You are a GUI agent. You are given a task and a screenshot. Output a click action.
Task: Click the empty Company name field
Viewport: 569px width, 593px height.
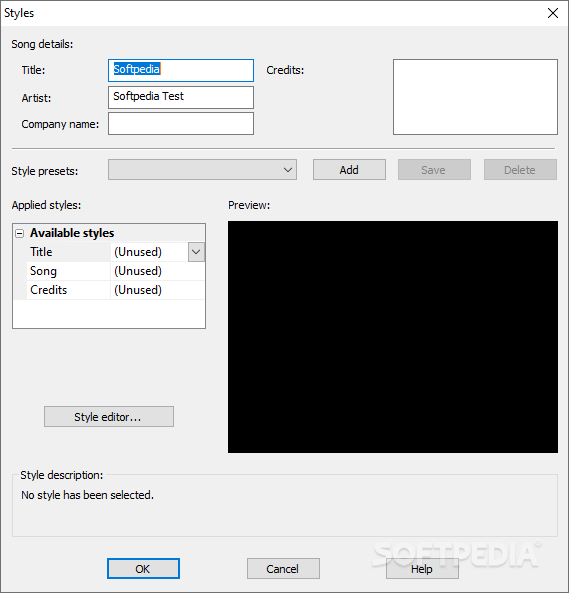(x=181, y=123)
